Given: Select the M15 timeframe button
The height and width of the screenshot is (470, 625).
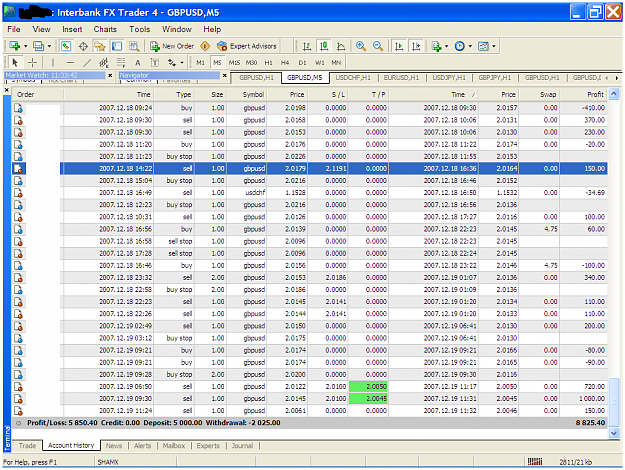Looking at the screenshot, I should coord(234,63).
